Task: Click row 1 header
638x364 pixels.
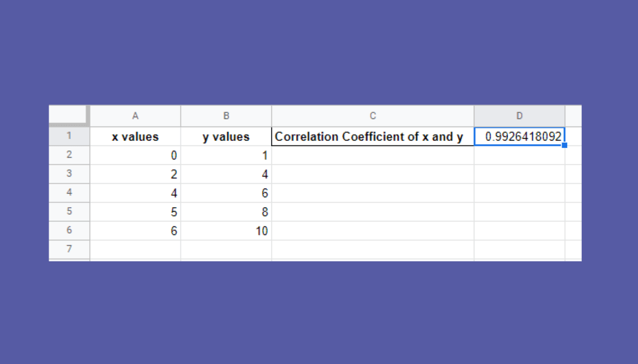Action: point(69,136)
